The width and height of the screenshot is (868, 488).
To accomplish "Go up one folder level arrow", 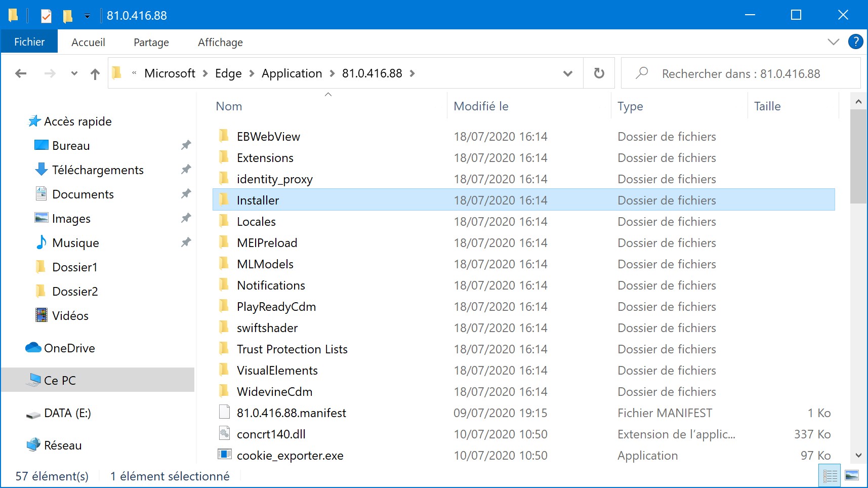I will coord(95,74).
